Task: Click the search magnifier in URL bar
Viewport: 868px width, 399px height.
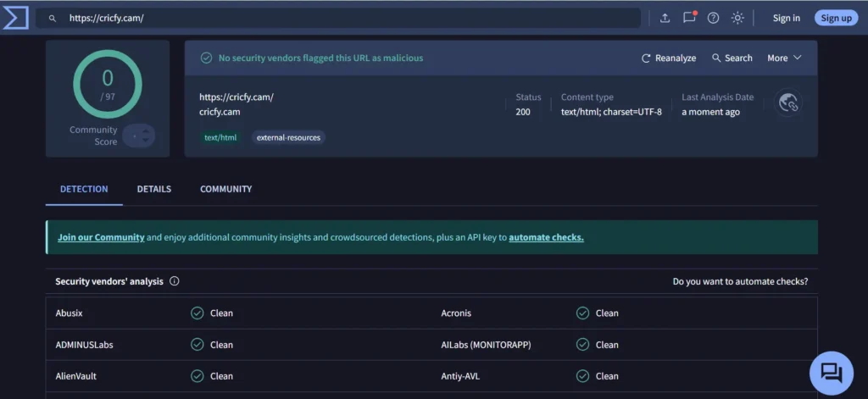Action: (53, 19)
